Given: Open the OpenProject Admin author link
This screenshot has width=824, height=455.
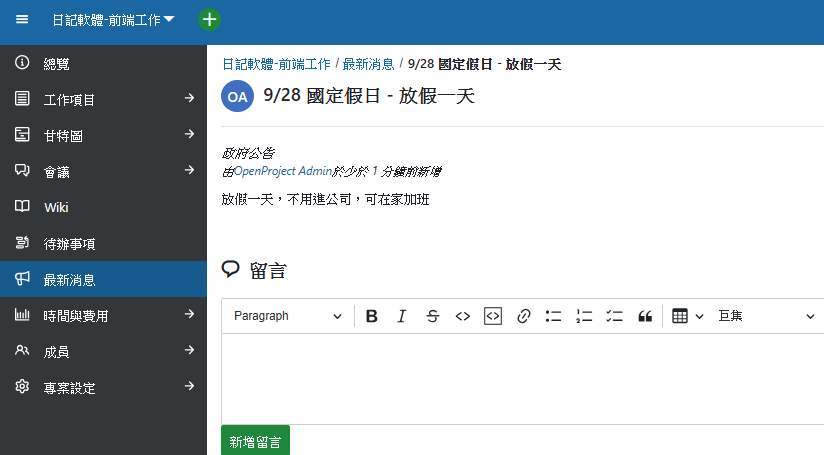Looking at the screenshot, I should [x=283, y=171].
